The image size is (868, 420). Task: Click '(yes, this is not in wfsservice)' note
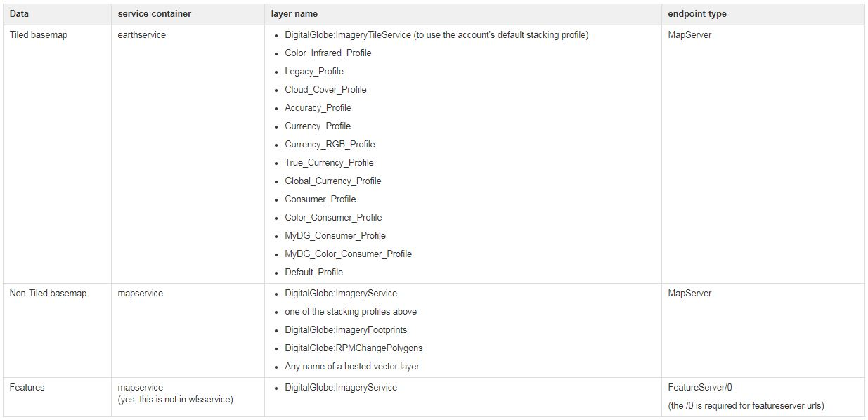click(176, 400)
